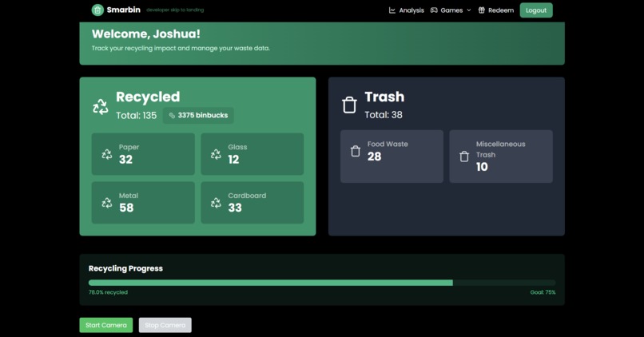Open the Redeem page

[x=495, y=10]
